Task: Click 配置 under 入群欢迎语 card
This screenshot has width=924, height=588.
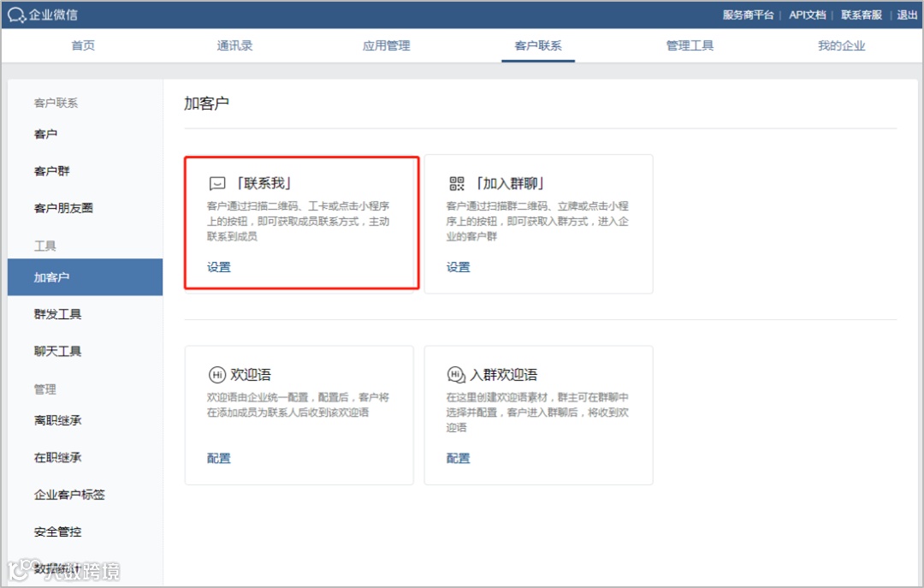Action: point(458,458)
